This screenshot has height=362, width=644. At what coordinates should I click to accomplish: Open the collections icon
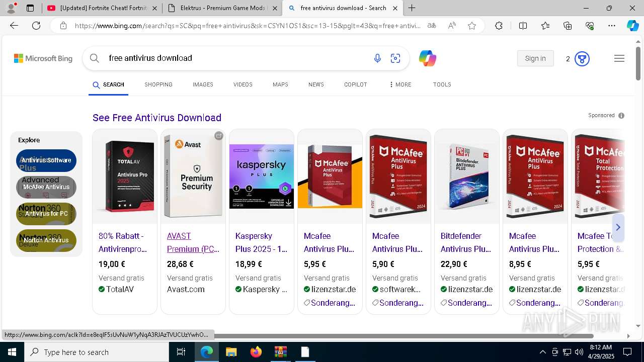[x=568, y=26]
